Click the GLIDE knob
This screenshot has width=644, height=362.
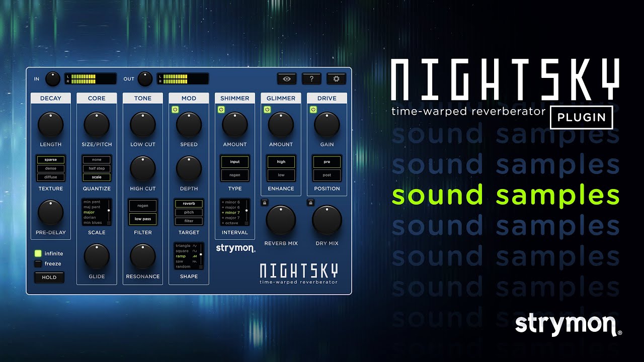click(97, 256)
